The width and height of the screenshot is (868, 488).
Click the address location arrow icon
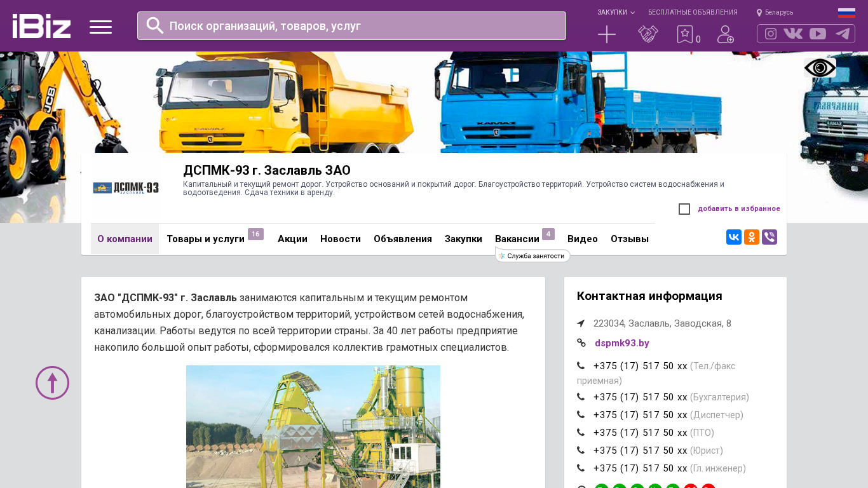coord(581,323)
